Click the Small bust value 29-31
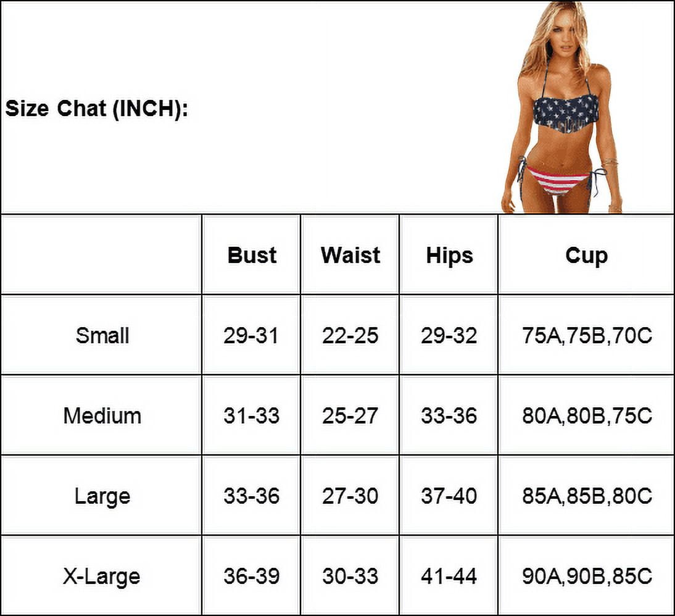 pyautogui.click(x=251, y=335)
